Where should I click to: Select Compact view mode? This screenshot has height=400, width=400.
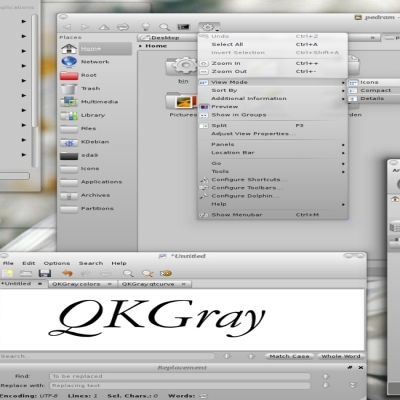pyautogui.click(x=374, y=90)
